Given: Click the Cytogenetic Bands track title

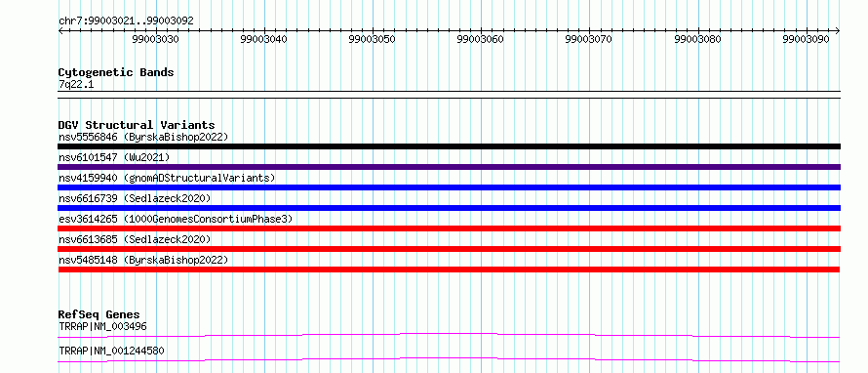Looking at the screenshot, I should (116, 72).
